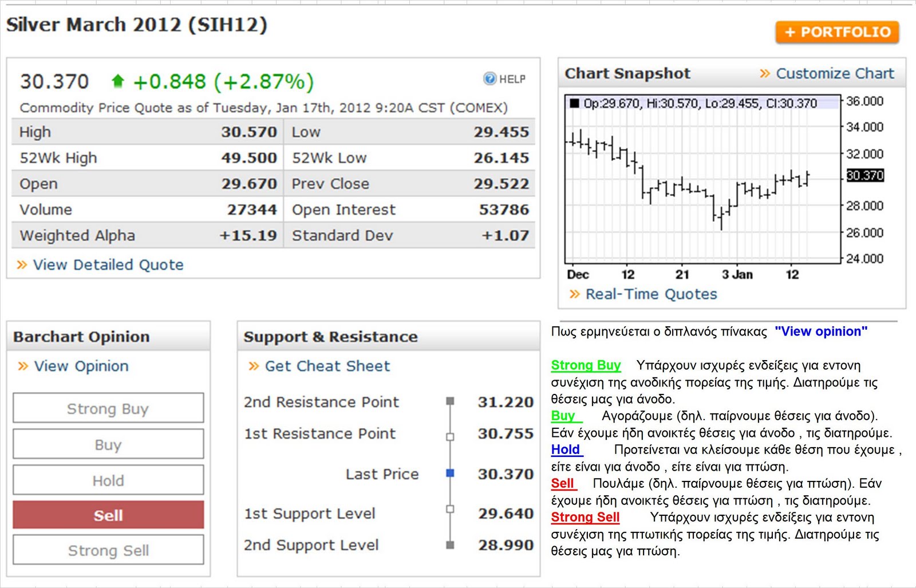The height and width of the screenshot is (588, 916).
Task: Click the Open Interest value 53786
Action: click(x=504, y=210)
